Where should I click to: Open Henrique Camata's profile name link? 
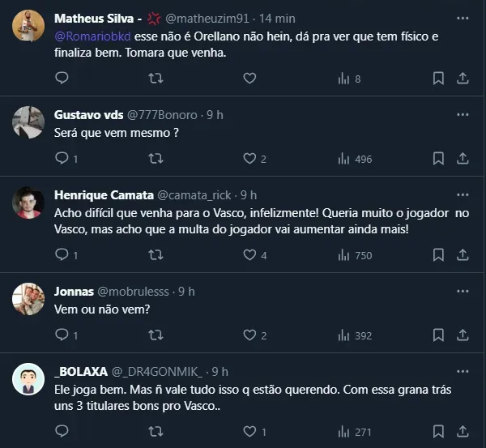(101, 194)
